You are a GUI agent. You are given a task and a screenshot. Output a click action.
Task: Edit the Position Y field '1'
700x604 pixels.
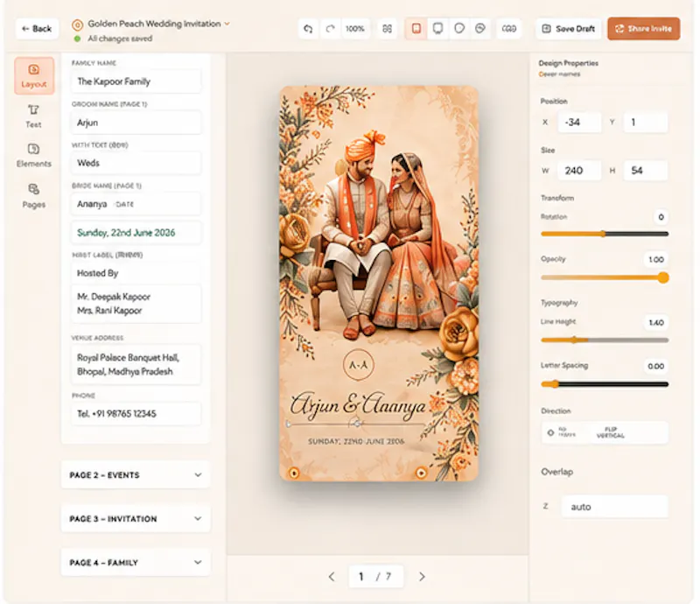pos(646,122)
